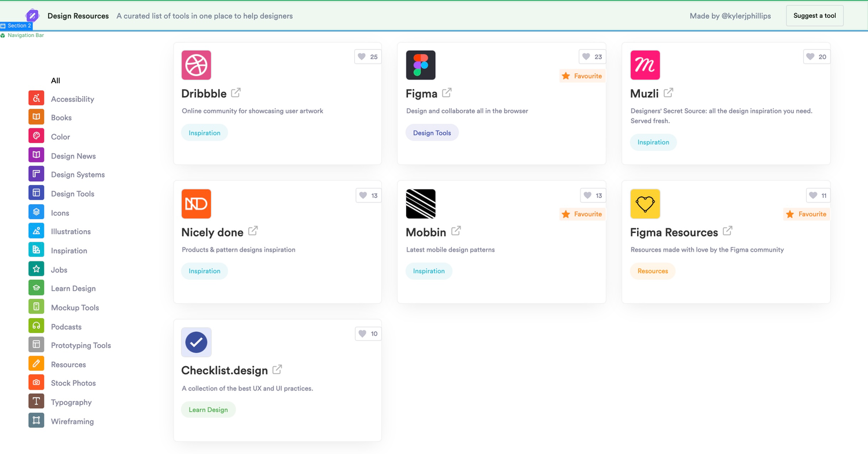Click the Design Resources logo icon
The height and width of the screenshot is (454, 868).
(32, 16)
